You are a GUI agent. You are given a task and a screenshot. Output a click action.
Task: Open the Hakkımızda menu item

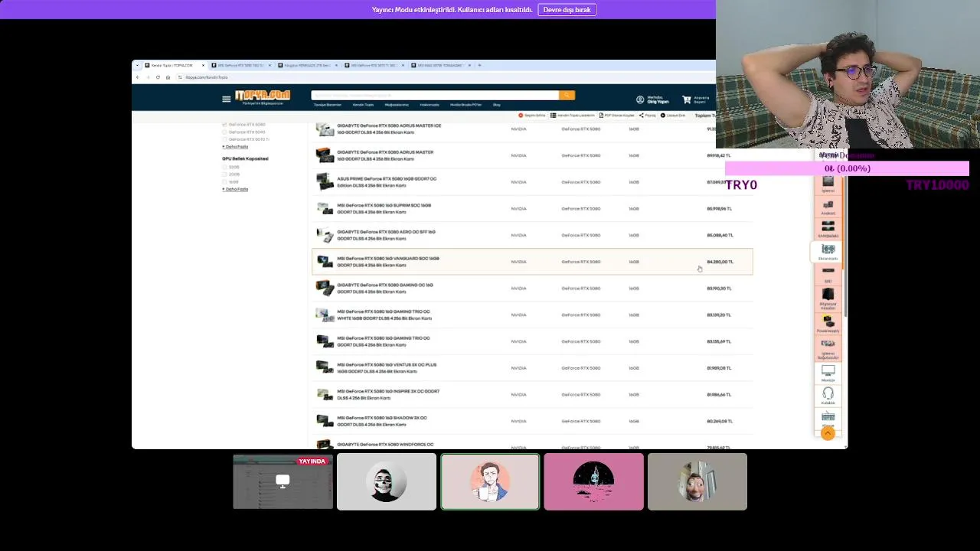click(430, 105)
